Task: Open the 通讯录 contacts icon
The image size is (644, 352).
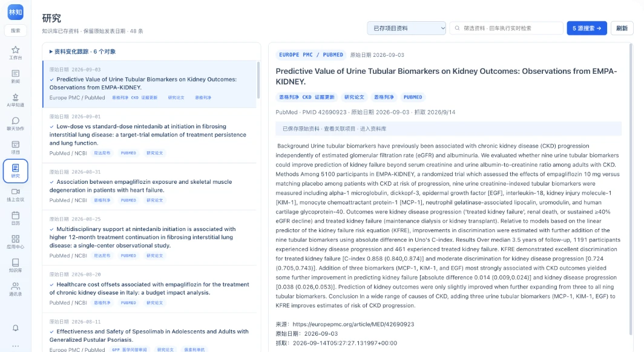Action: tap(15, 286)
